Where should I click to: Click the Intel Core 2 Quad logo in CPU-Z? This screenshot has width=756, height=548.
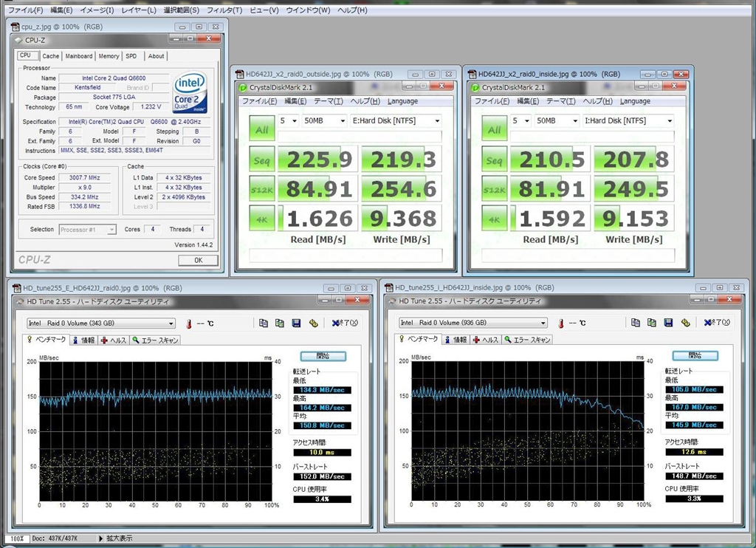pyautogui.click(x=190, y=94)
